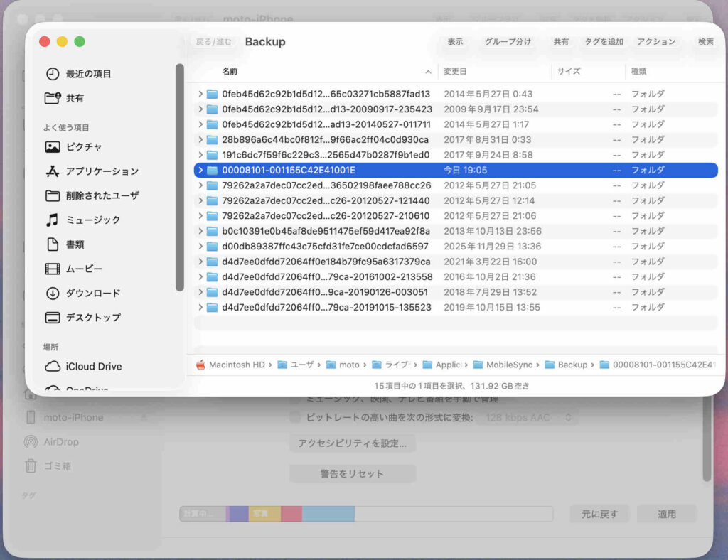Open the ゴミ箱 trash item
Viewport: 728px width, 560px height.
(57, 466)
